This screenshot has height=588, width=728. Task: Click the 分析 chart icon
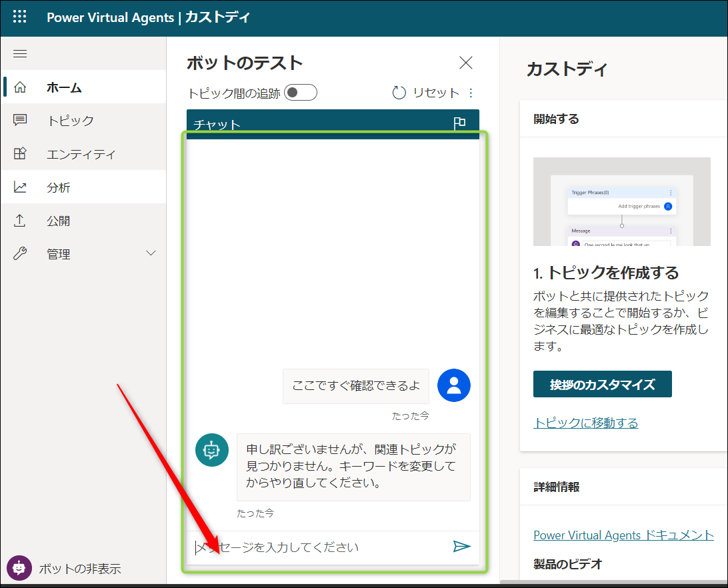click(x=20, y=187)
